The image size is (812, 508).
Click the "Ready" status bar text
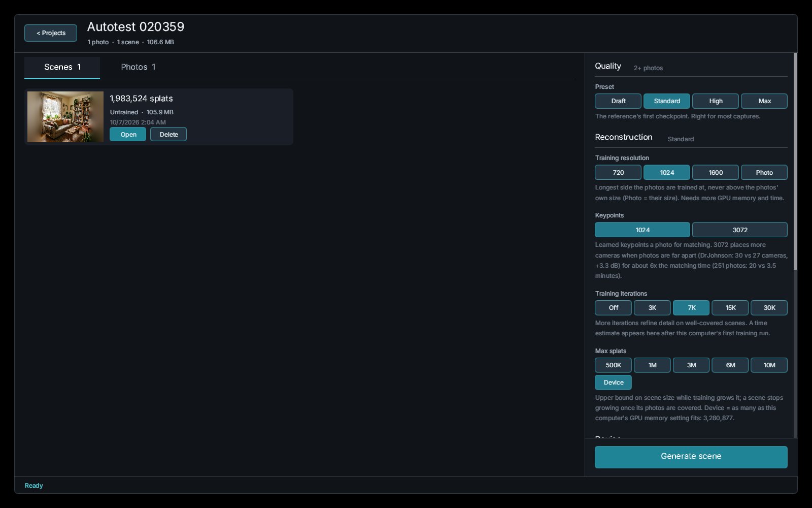[x=34, y=486]
